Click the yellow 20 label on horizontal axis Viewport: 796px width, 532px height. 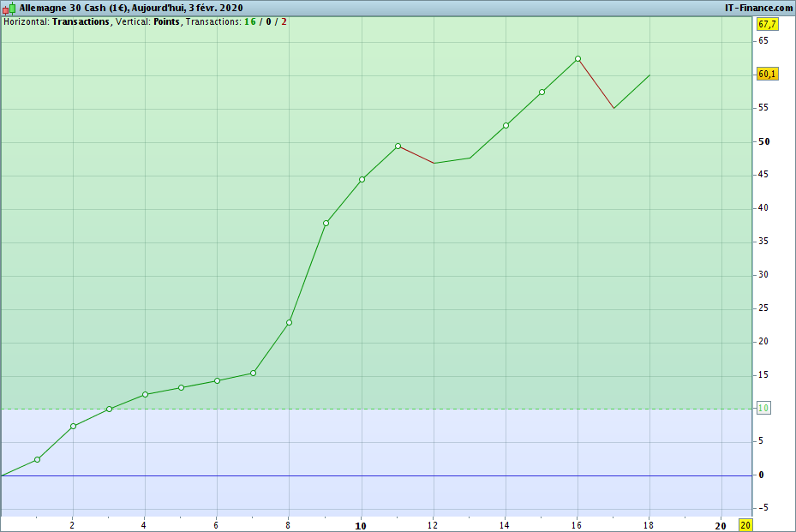[x=745, y=525]
